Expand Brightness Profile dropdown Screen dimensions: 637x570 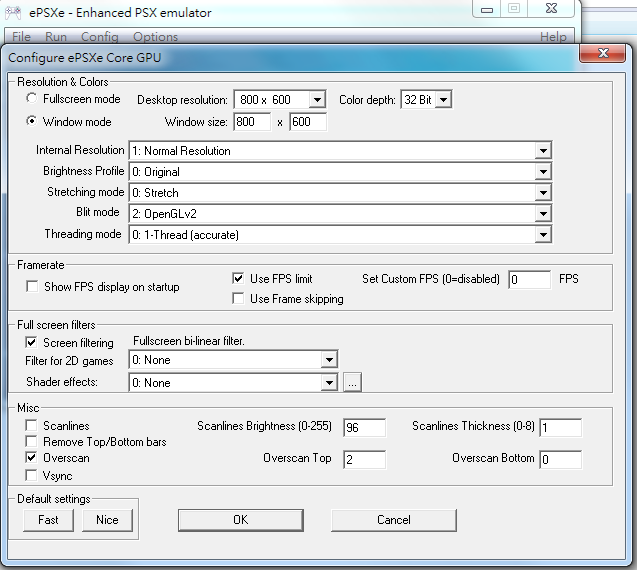(x=543, y=172)
